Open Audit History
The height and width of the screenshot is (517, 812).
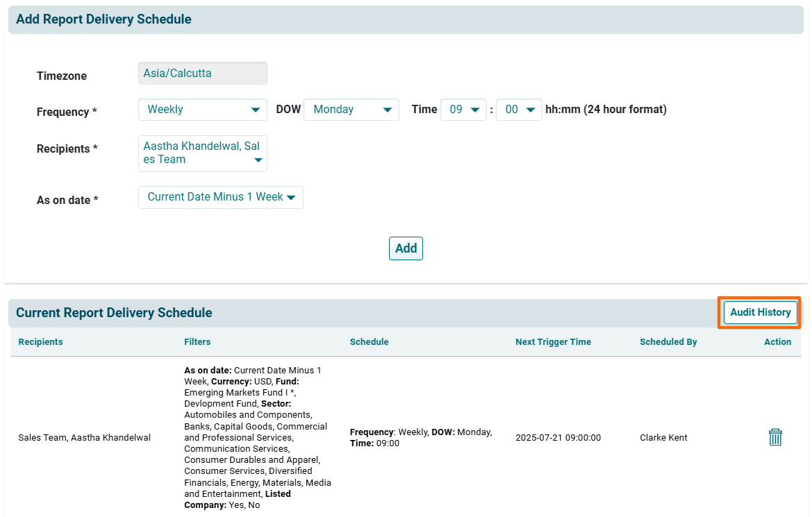pos(760,312)
